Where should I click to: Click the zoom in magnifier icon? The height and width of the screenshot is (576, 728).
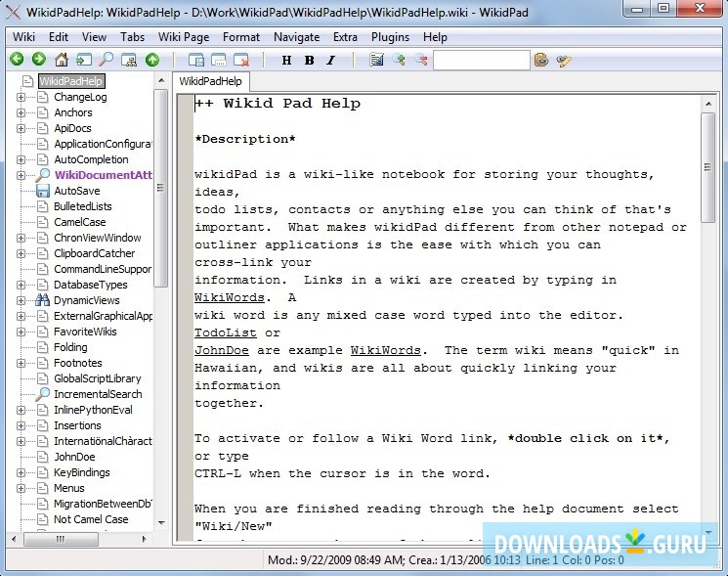(399, 60)
